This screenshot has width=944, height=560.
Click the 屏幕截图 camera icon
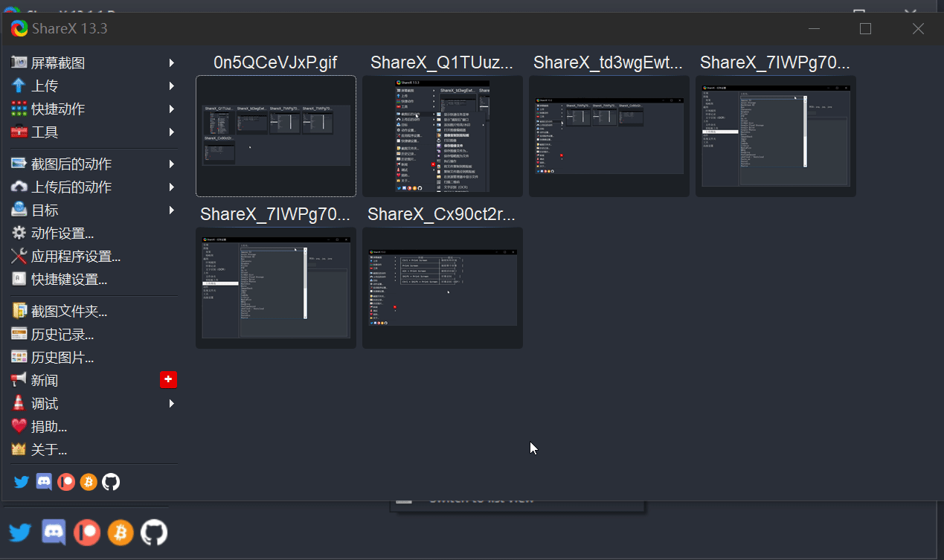(x=19, y=63)
